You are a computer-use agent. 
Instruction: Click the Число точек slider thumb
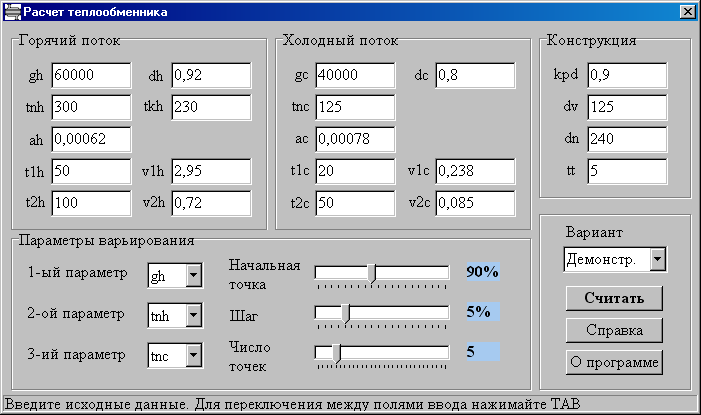coord(337,353)
